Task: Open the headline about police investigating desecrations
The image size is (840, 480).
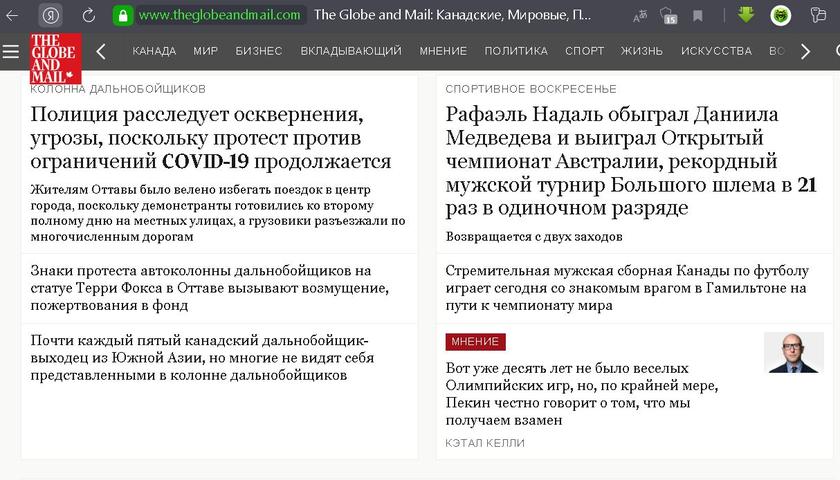Action: pos(211,138)
